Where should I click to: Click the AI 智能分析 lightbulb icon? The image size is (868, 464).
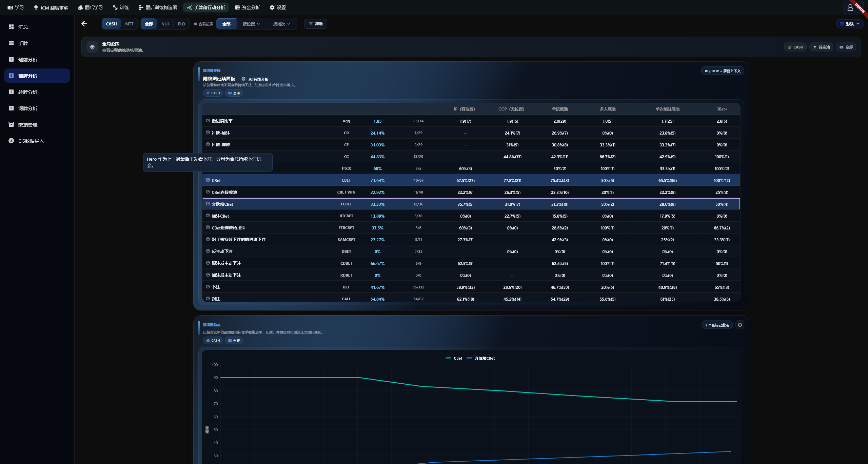(243, 79)
